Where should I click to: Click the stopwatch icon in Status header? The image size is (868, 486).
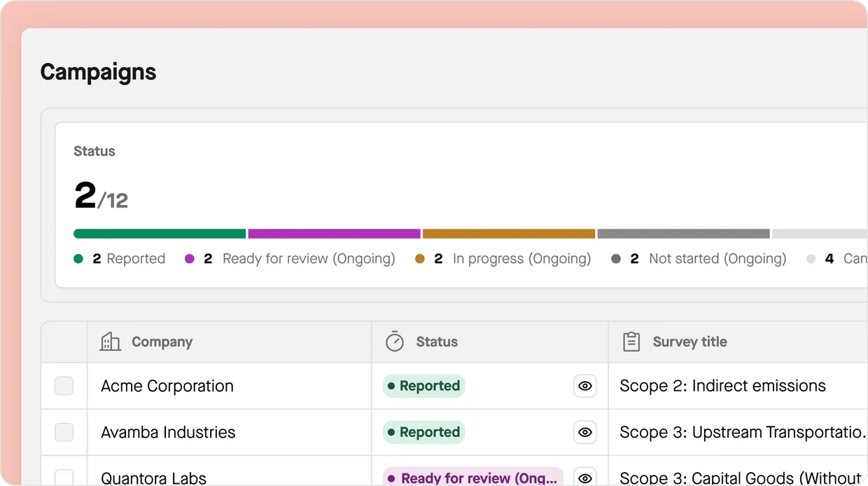395,341
